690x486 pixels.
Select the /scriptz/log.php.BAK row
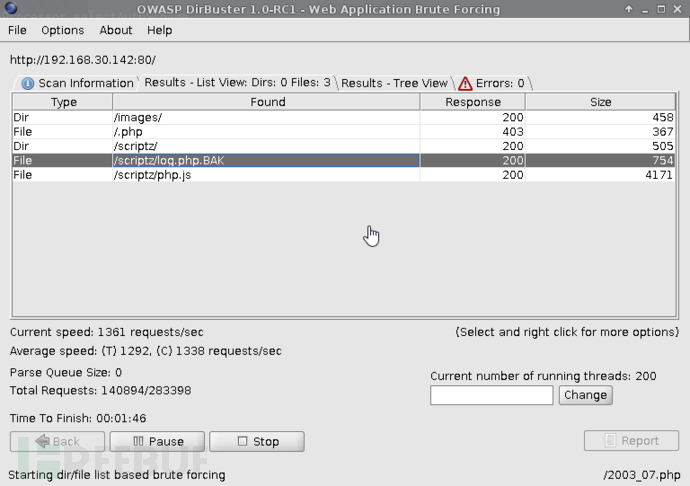344,160
